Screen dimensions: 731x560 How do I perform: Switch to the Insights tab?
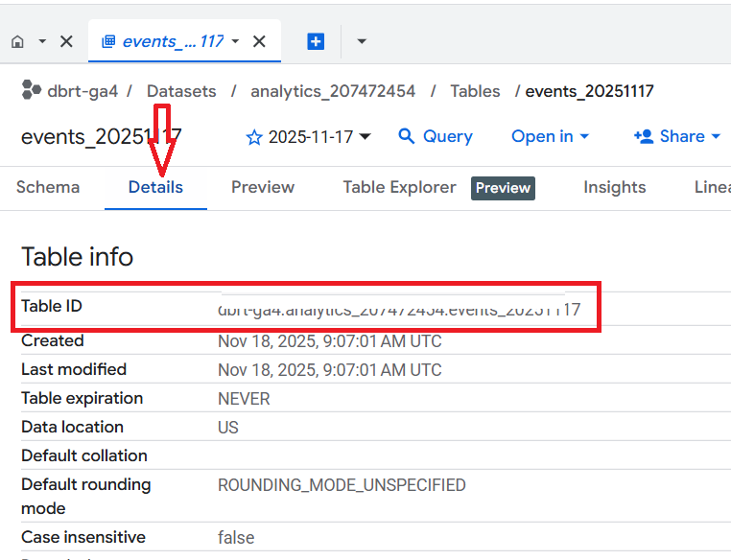615,187
